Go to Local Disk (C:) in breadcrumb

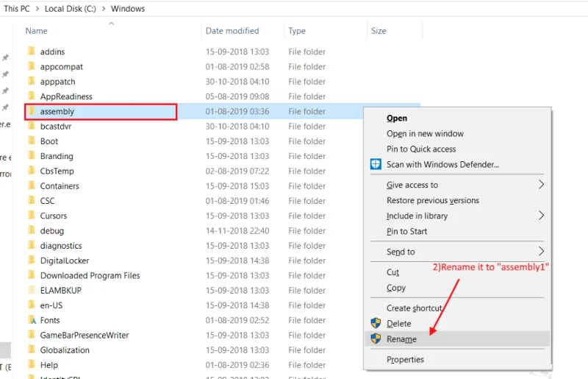click(70, 9)
